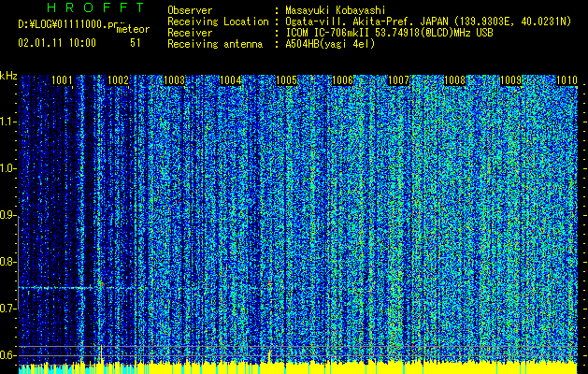Click the 1005 time marker

click(x=286, y=80)
